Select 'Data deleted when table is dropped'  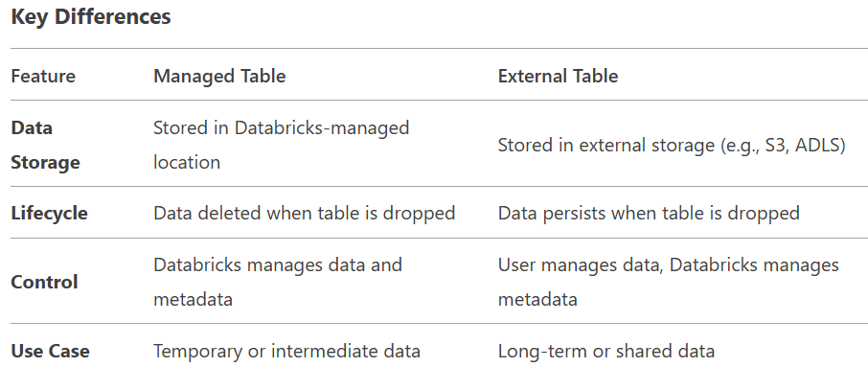(x=304, y=213)
